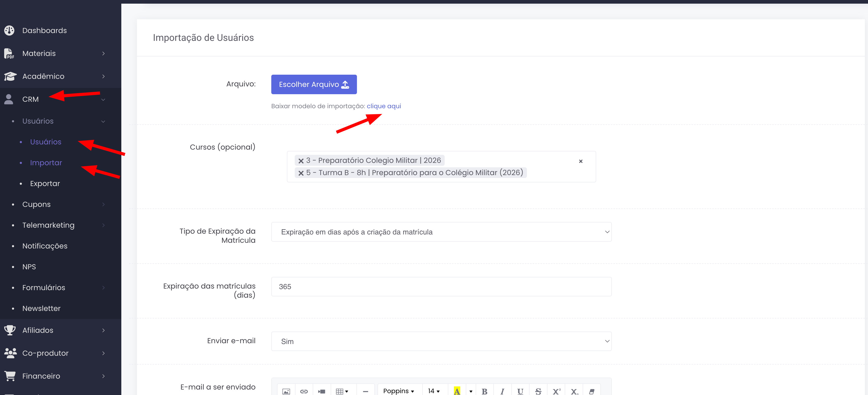Viewport: 868px width, 395px height.
Task: Remove the Turma B - 8h course tag
Action: tap(301, 173)
